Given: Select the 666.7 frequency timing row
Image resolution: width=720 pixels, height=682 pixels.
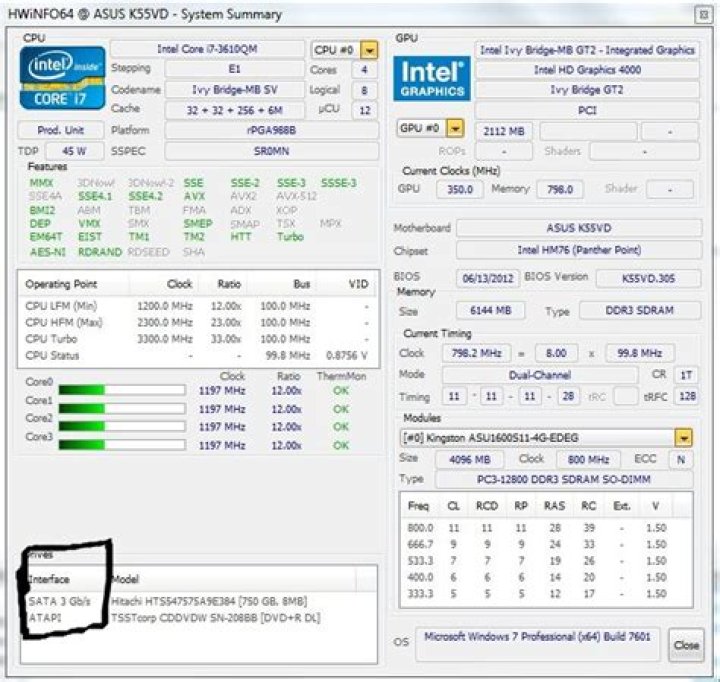Looking at the screenshot, I should (x=546, y=544).
